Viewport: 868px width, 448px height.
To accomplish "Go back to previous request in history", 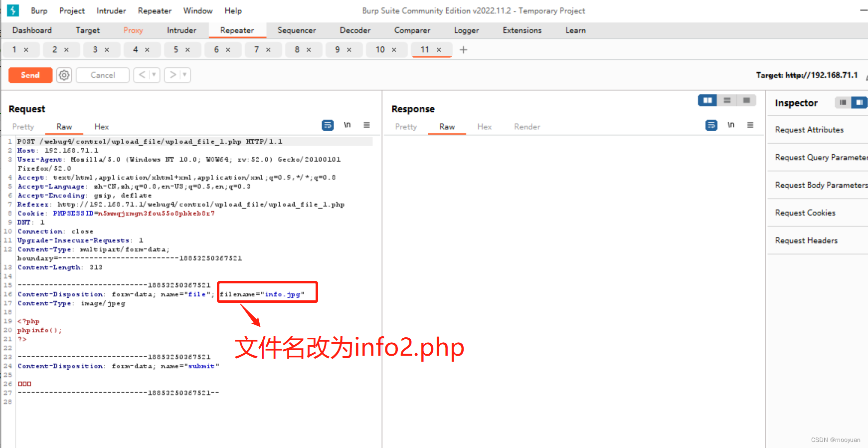I will (x=142, y=75).
